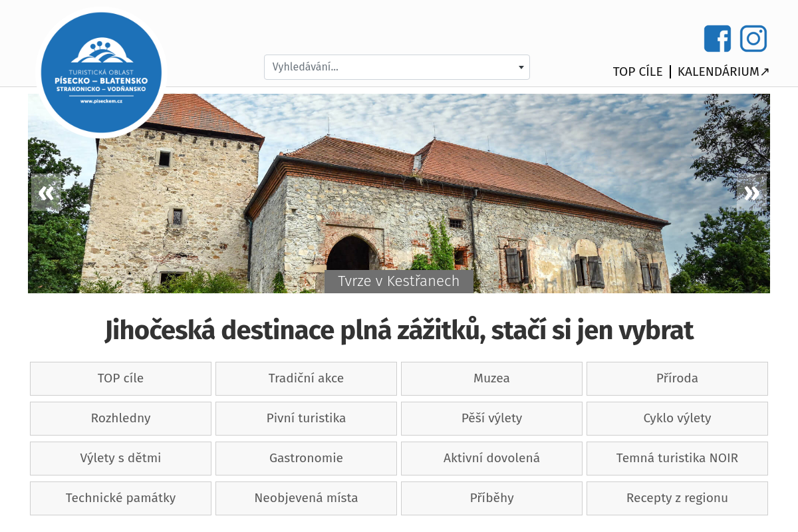
Task: Open Výlety s dětmi category
Action: point(120,458)
